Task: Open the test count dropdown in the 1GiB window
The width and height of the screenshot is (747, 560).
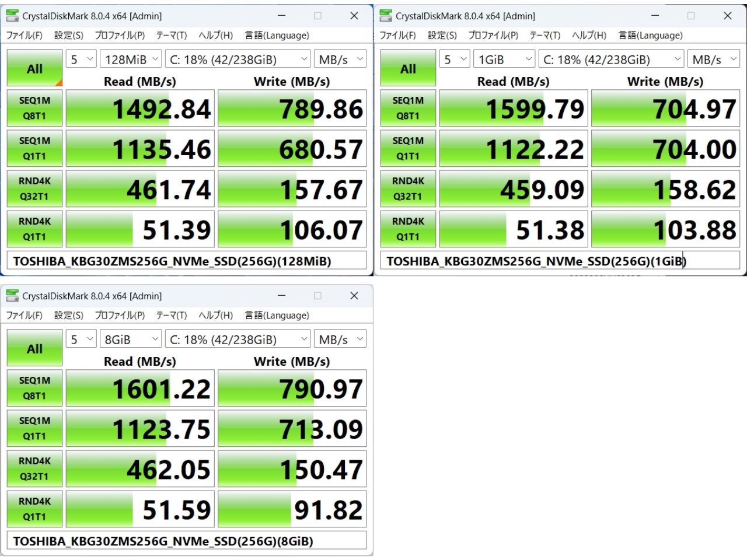Action: click(x=455, y=60)
